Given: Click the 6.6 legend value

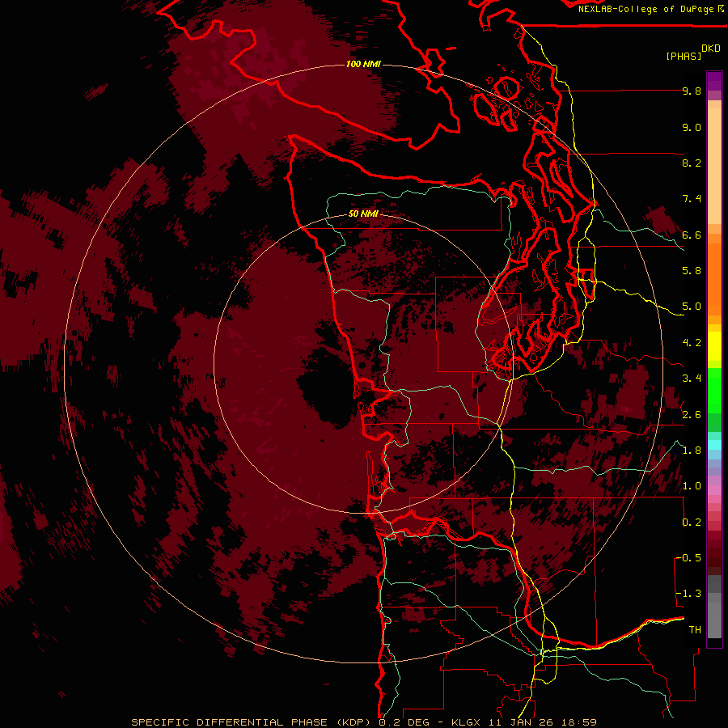Looking at the screenshot, I should 692,235.
